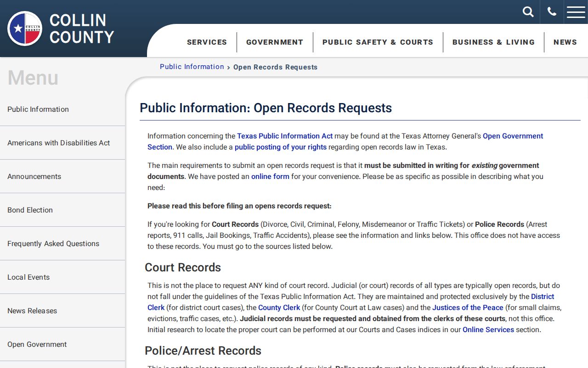This screenshot has height=368, width=588.
Task: Open the Services navigation menu
Action: pyautogui.click(x=207, y=42)
